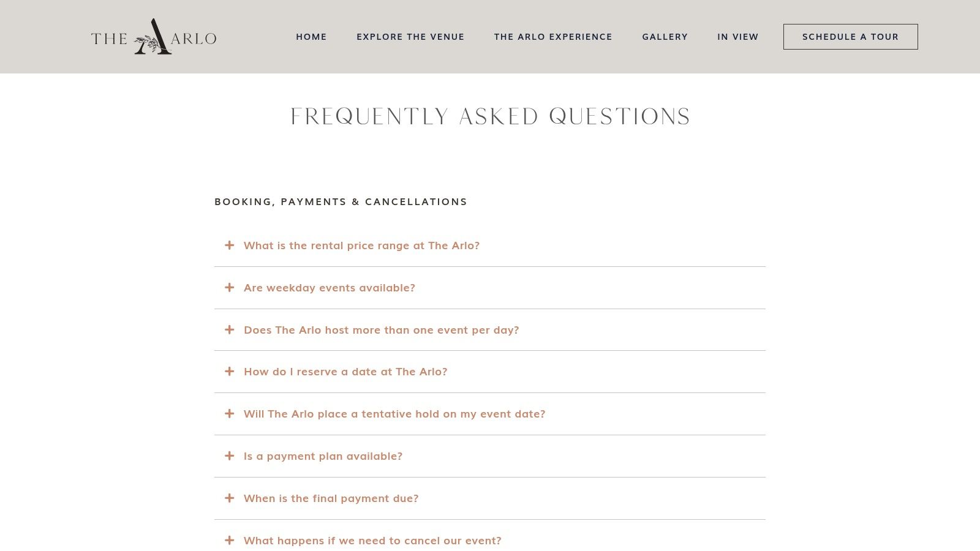Go to Explore The Venue page
This screenshot has height=551, width=980.
coord(410,37)
